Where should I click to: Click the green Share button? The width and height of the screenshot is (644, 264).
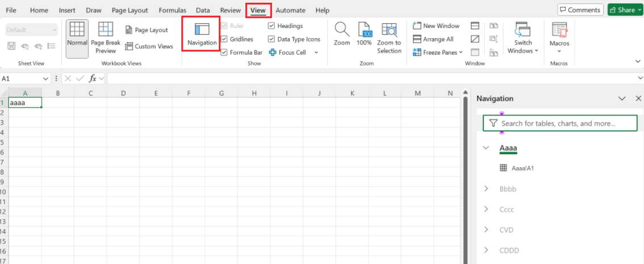pyautogui.click(x=625, y=10)
